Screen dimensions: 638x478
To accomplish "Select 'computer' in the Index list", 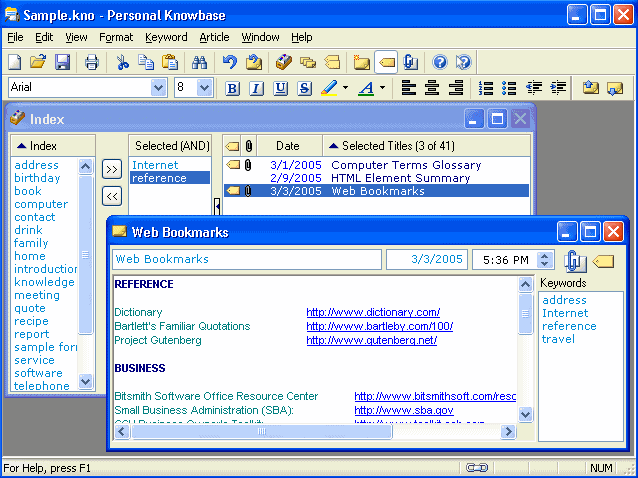I will pyautogui.click(x=41, y=204).
